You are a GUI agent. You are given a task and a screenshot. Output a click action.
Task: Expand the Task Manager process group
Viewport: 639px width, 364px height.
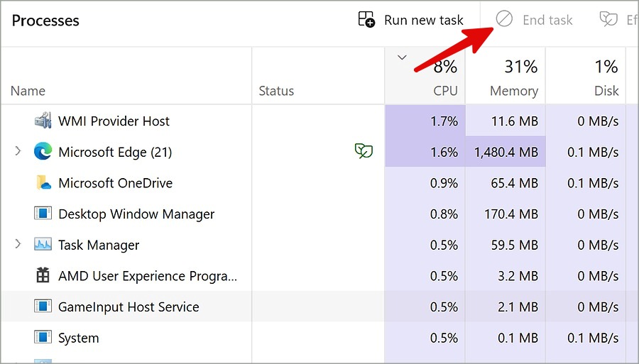pyautogui.click(x=18, y=245)
